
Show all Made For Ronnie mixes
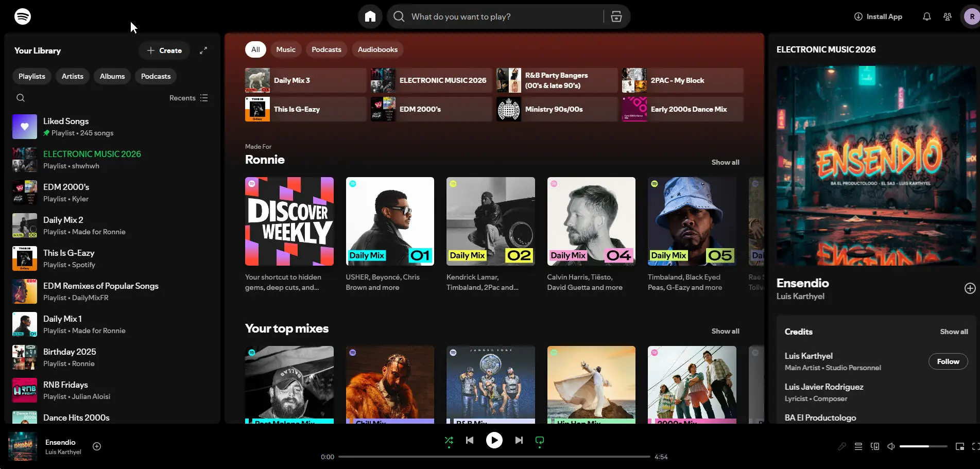coord(725,162)
